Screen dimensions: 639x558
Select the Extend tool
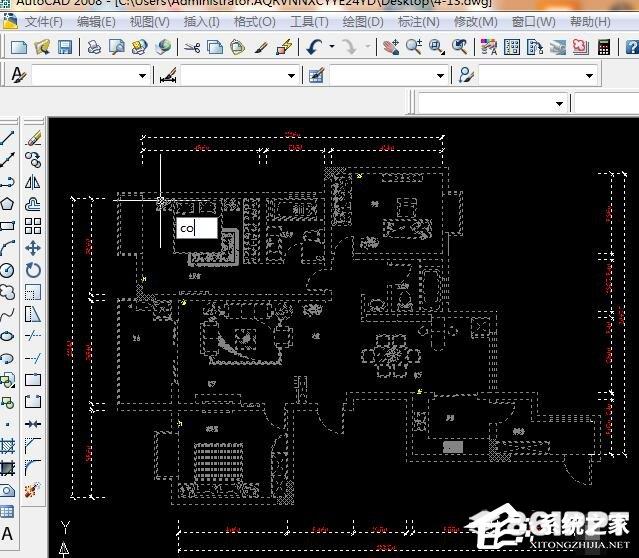tap(33, 358)
